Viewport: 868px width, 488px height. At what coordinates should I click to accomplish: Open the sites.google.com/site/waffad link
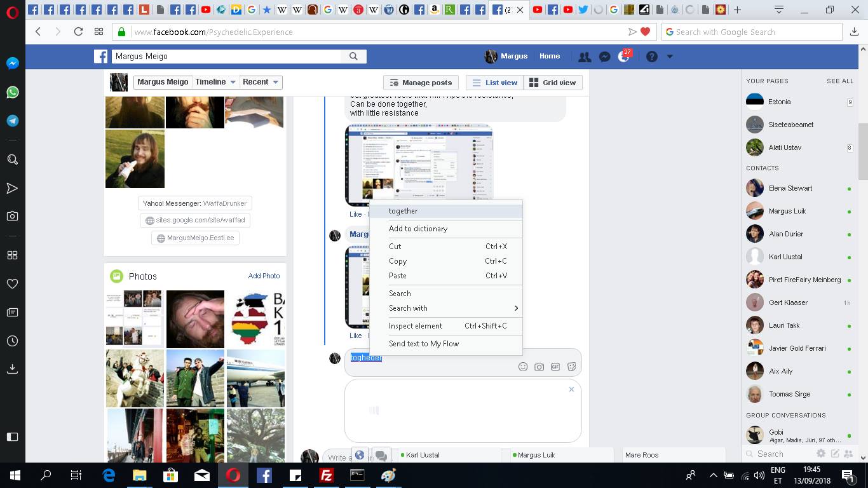pyautogui.click(x=195, y=220)
